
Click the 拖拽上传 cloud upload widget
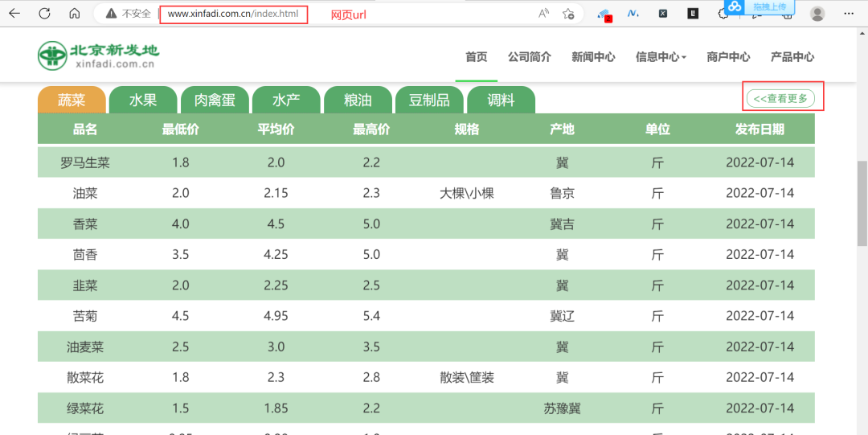(759, 6)
